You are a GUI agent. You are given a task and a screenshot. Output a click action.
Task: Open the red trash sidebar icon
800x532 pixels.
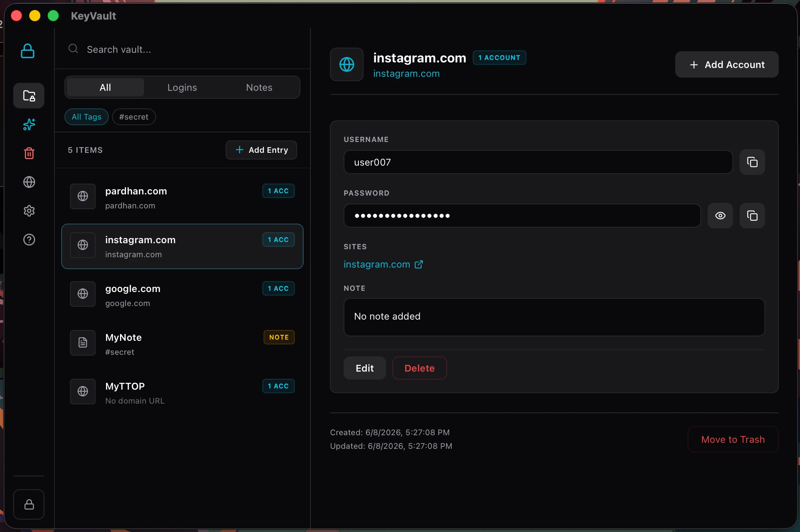click(x=29, y=153)
